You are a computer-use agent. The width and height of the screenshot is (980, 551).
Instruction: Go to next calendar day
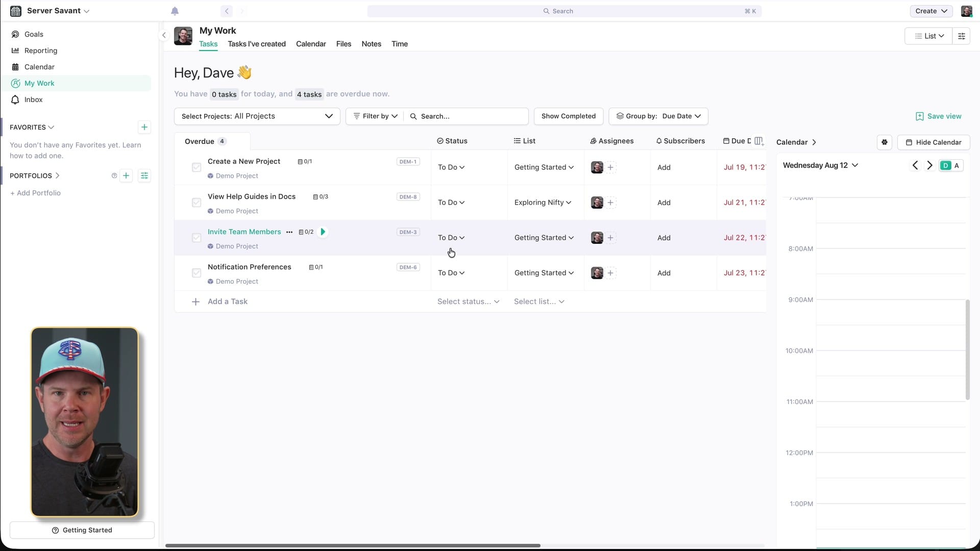[929, 165]
